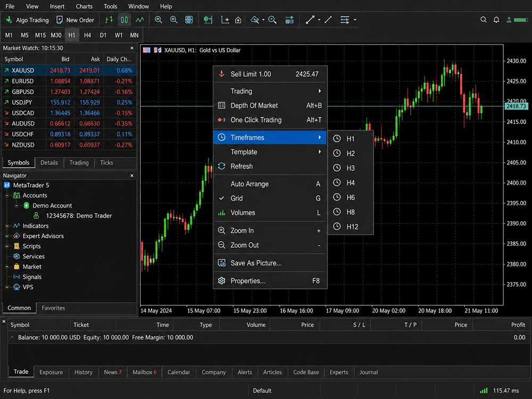This screenshot has width=532, height=399.
Task: Toggle One Click Trading option
Action: [270, 120]
